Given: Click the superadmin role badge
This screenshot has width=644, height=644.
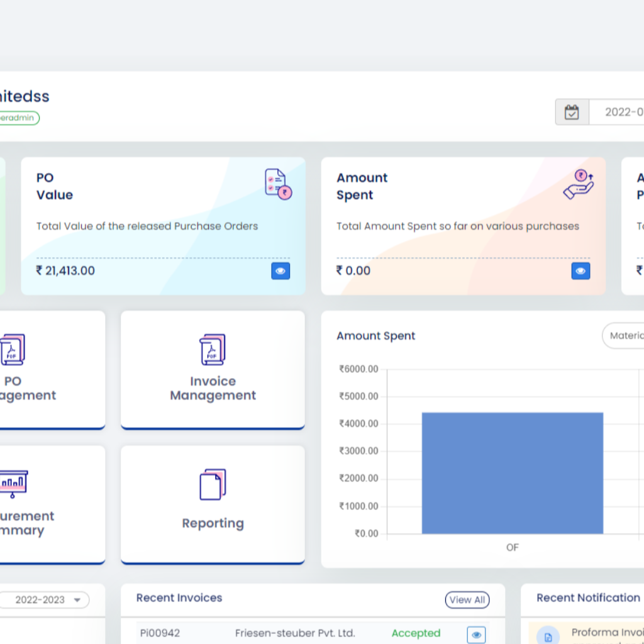Looking at the screenshot, I should [19, 118].
